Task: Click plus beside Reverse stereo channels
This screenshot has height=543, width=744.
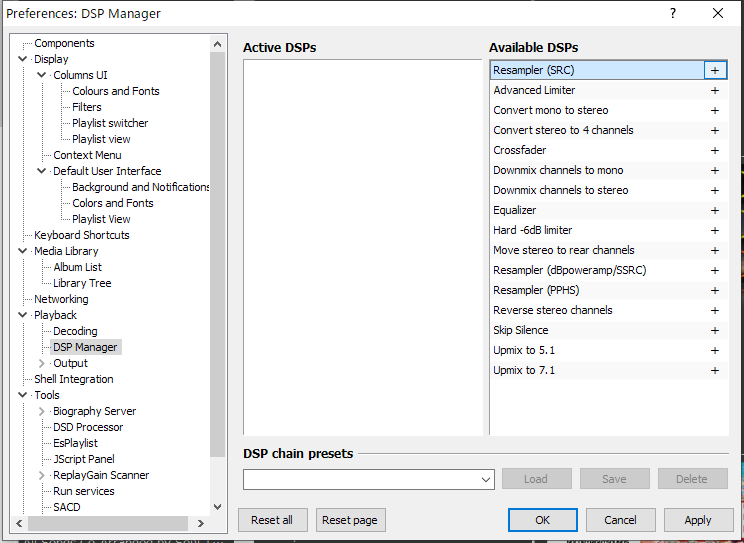Action: (714, 310)
